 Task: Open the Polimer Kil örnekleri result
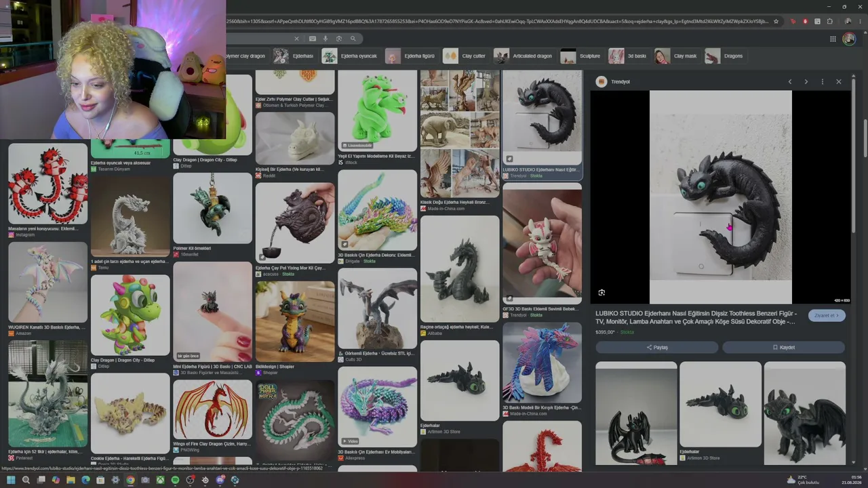[212, 215]
